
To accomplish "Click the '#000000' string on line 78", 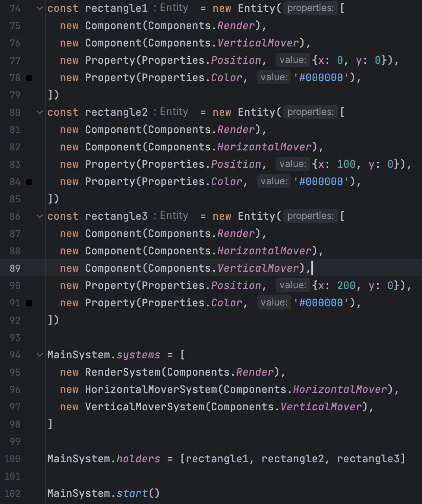I will (x=321, y=78).
